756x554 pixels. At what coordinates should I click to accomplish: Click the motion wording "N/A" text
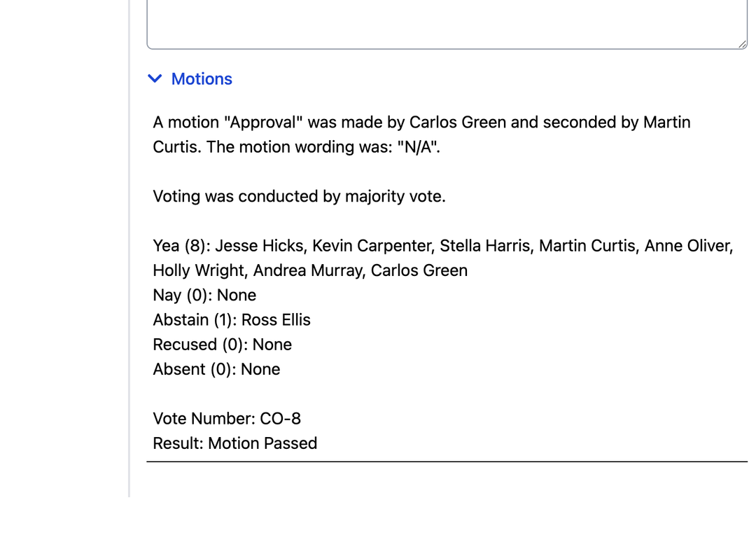[x=418, y=147]
